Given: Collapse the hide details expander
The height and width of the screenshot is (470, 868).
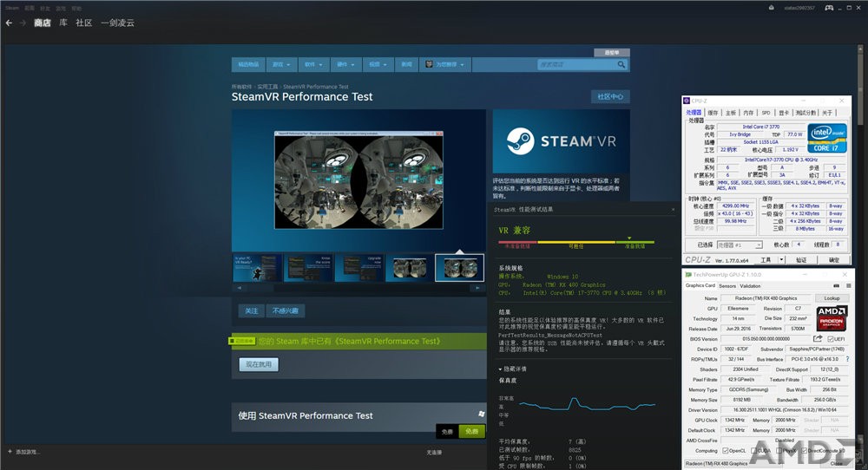Looking at the screenshot, I should (513, 369).
